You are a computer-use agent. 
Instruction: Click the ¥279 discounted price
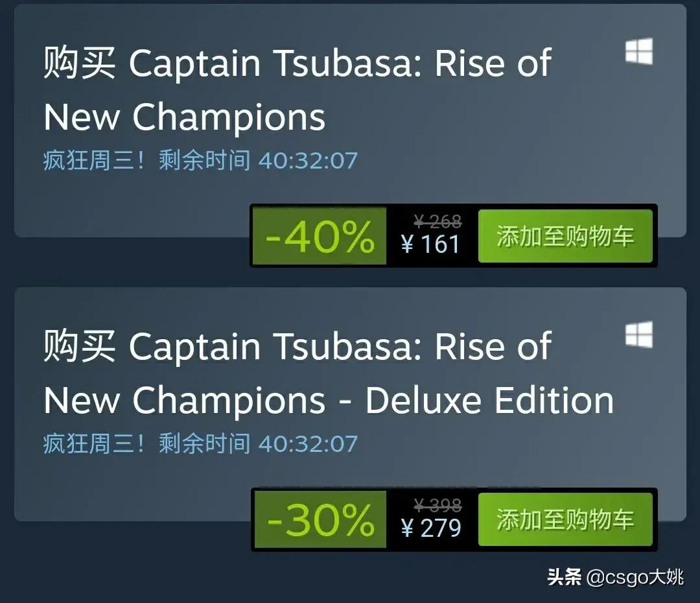click(x=430, y=528)
